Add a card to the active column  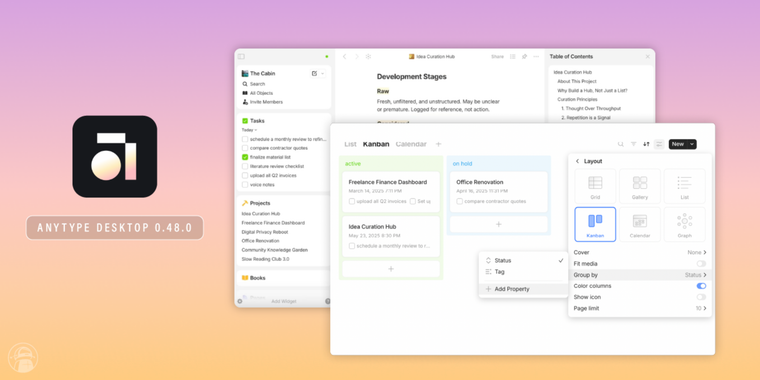point(391,269)
